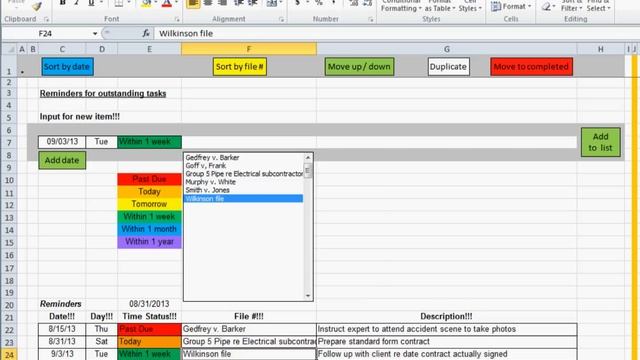Select column F header
640x360 pixels.
point(249,49)
